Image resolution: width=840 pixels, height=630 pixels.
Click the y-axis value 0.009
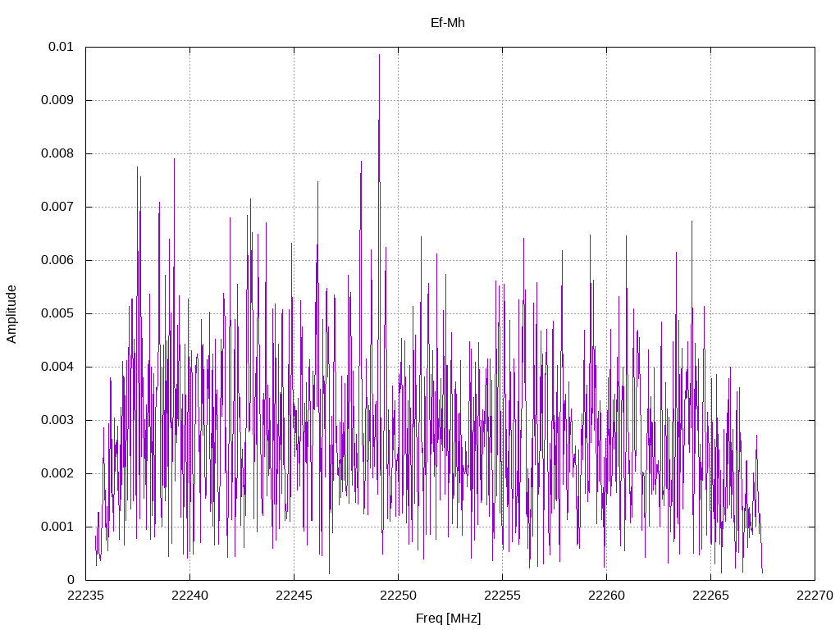57,100
